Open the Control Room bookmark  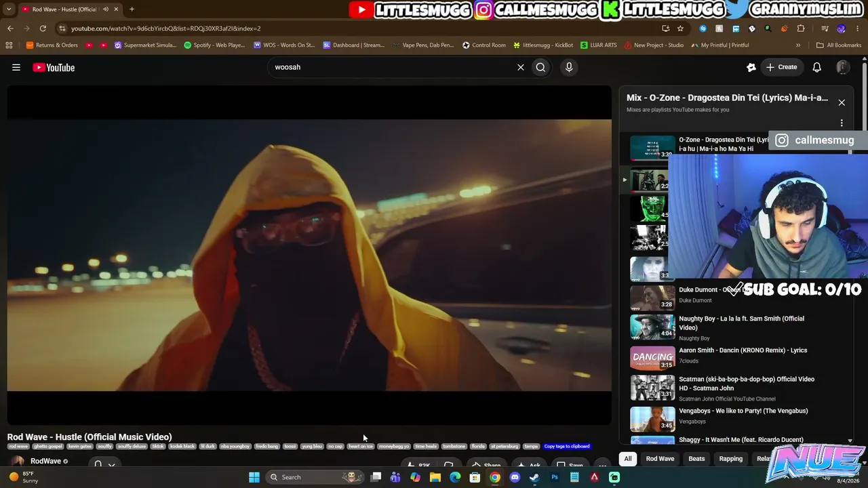point(484,45)
